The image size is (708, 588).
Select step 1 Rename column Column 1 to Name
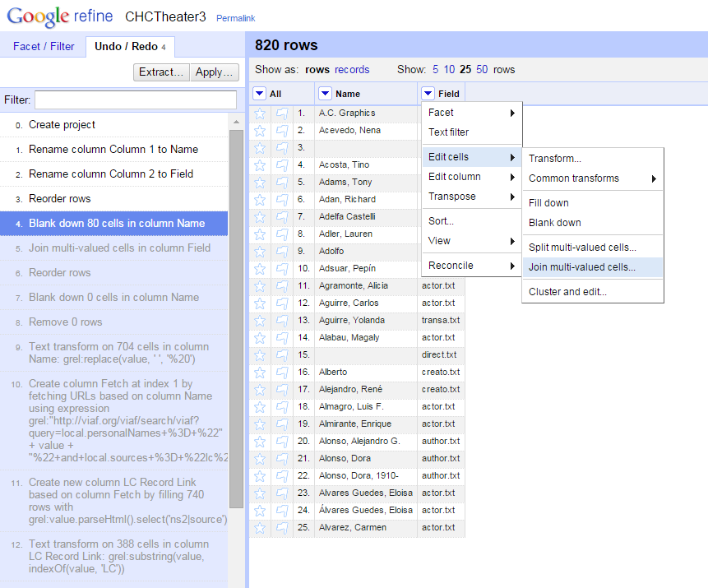[x=113, y=150]
